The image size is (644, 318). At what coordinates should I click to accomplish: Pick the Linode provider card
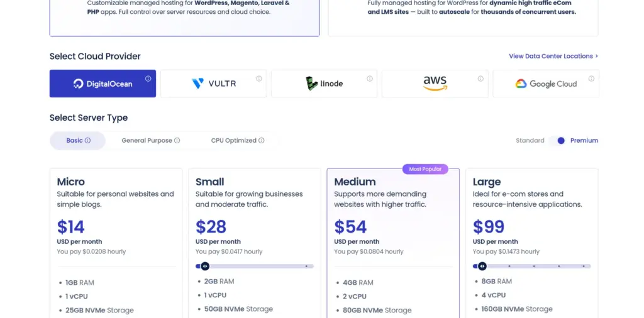pyautogui.click(x=324, y=84)
